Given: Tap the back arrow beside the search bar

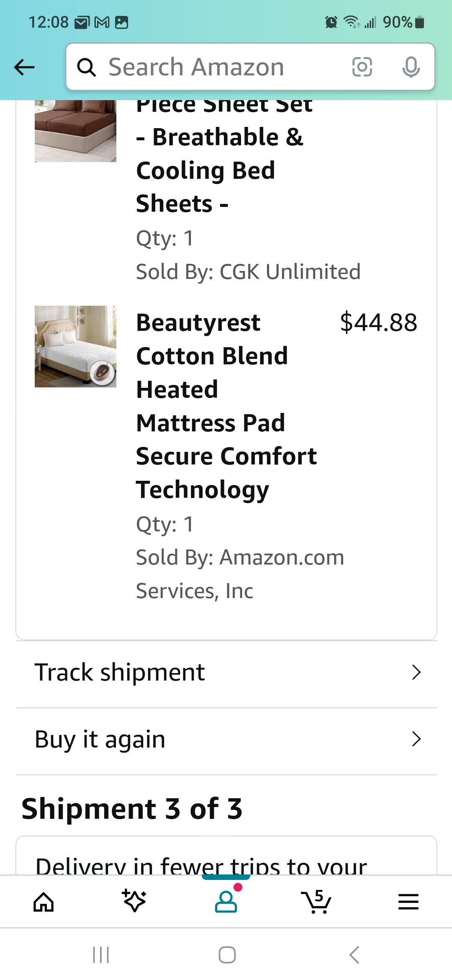Looking at the screenshot, I should (24, 67).
